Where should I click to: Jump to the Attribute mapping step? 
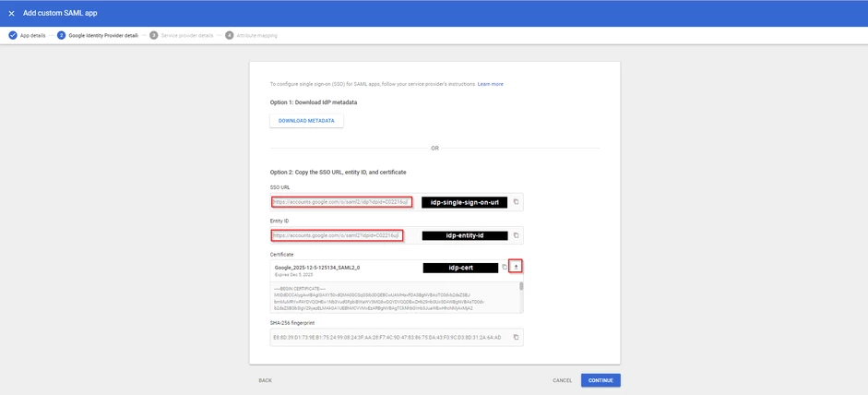[251, 35]
